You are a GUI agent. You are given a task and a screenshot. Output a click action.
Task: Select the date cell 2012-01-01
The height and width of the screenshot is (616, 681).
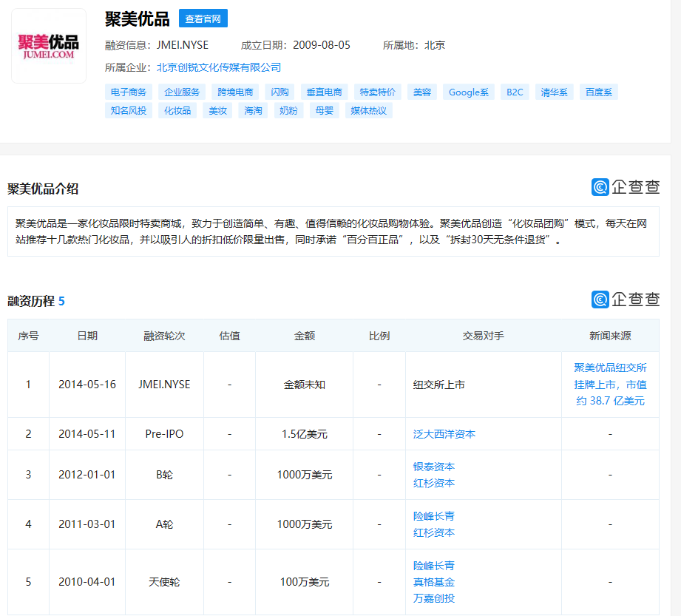click(x=87, y=475)
